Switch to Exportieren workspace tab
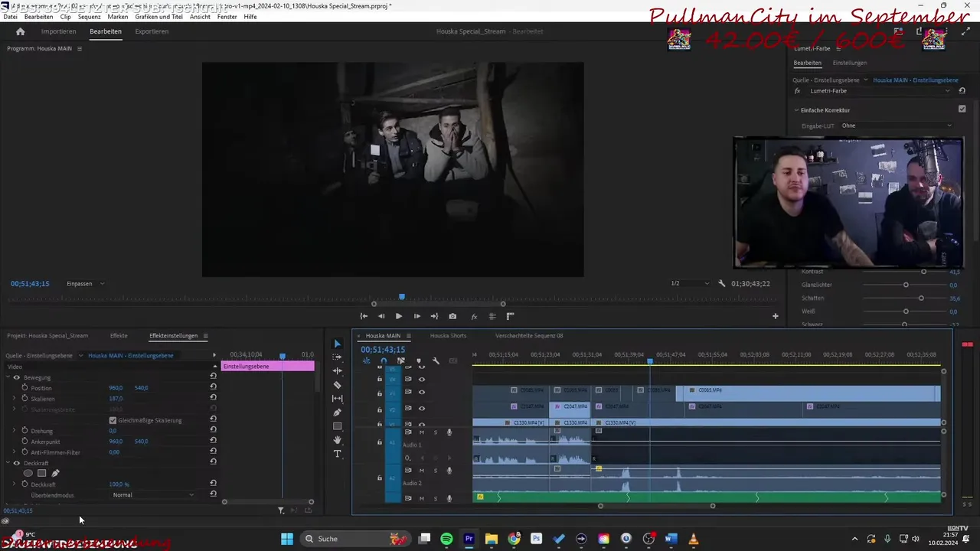The height and width of the screenshot is (551, 980). [x=152, y=31]
